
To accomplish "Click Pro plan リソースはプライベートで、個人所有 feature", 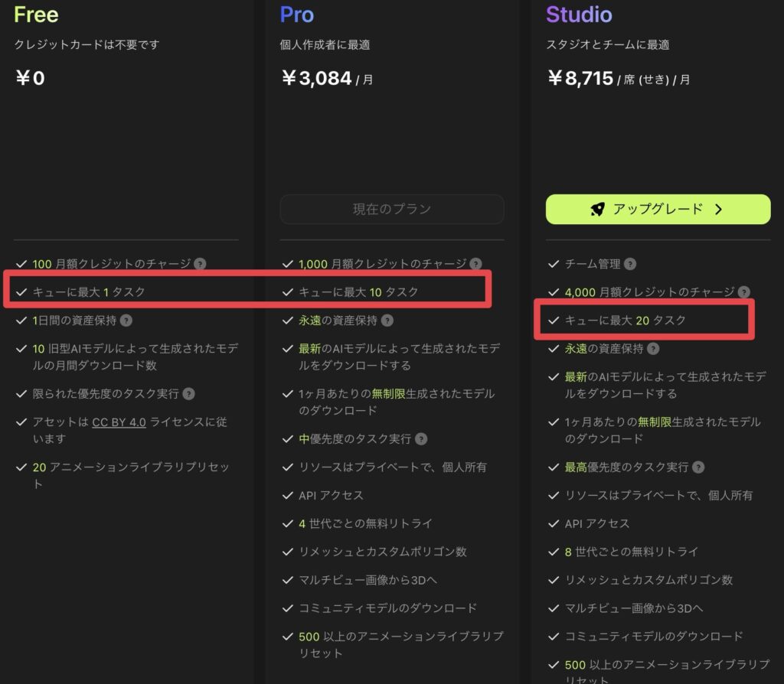I will 393,467.
